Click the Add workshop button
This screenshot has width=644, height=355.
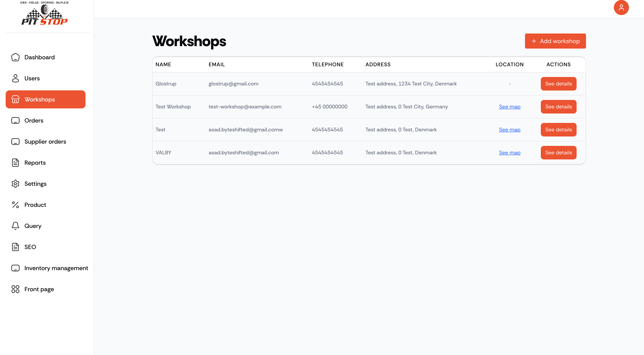click(555, 41)
